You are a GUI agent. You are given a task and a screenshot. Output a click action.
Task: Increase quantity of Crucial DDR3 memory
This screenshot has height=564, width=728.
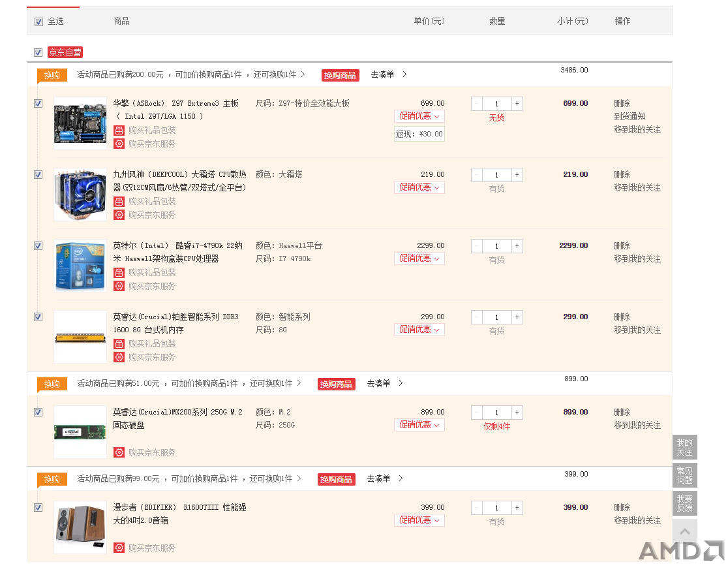[517, 317]
